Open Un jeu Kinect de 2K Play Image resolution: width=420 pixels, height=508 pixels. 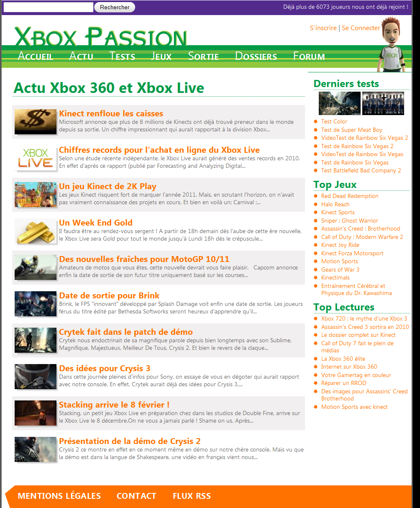point(108,186)
